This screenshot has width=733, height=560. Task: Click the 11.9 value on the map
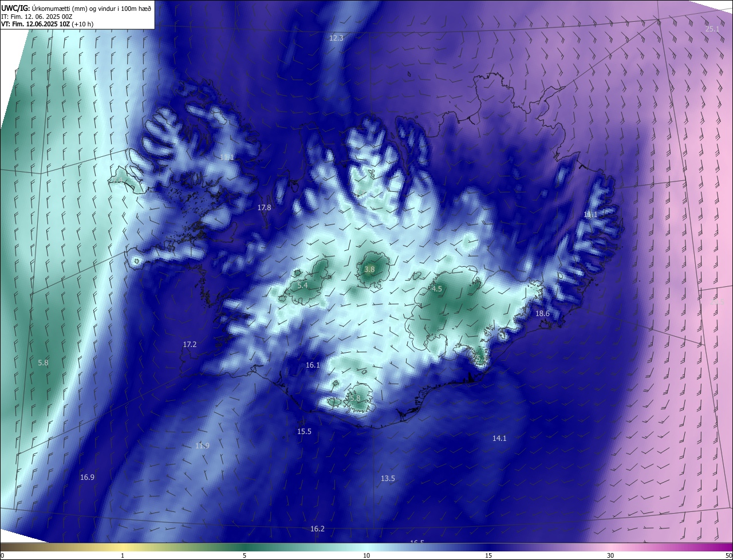point(202,445)
